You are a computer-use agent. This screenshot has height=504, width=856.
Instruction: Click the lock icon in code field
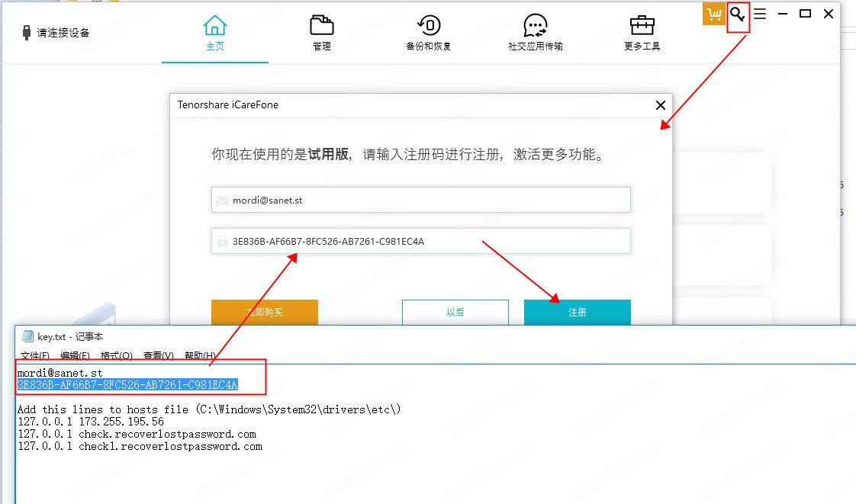pyautogui.click(x=222, y=241)
